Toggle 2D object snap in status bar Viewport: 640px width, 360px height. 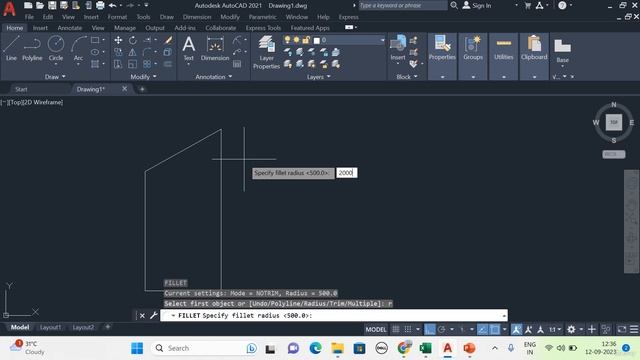[x=495, y=329]
